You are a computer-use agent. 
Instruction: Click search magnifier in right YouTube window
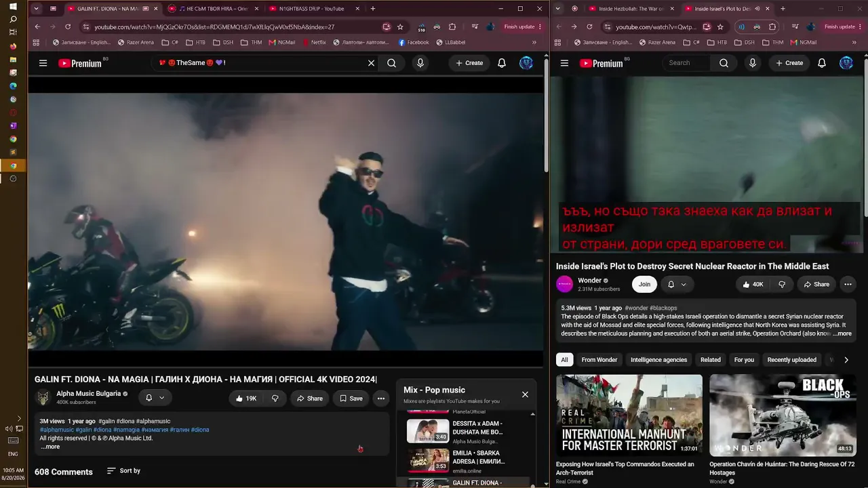[x=724, y=63]
